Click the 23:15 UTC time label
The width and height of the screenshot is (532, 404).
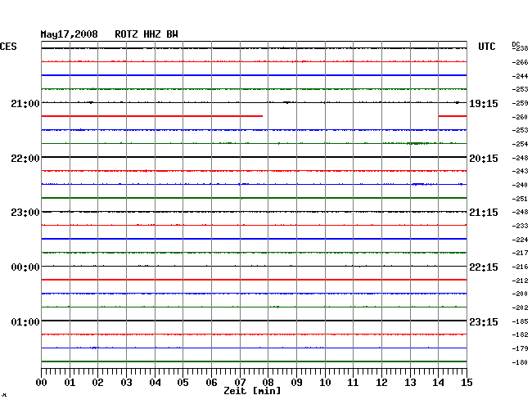pyautogui.click(x=484, y=322)
